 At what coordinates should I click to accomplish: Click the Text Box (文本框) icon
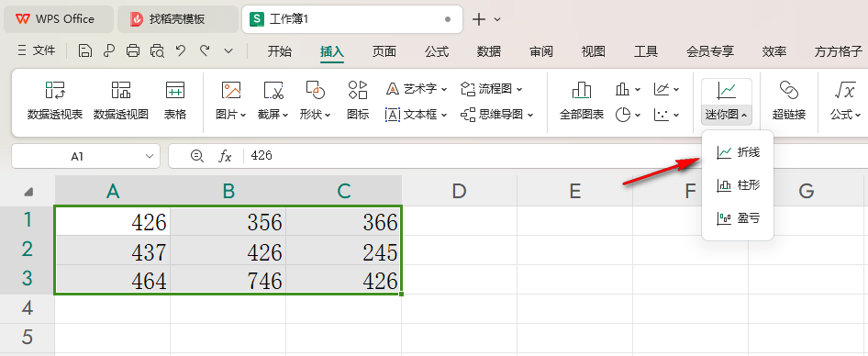click(x=393, y=115)
